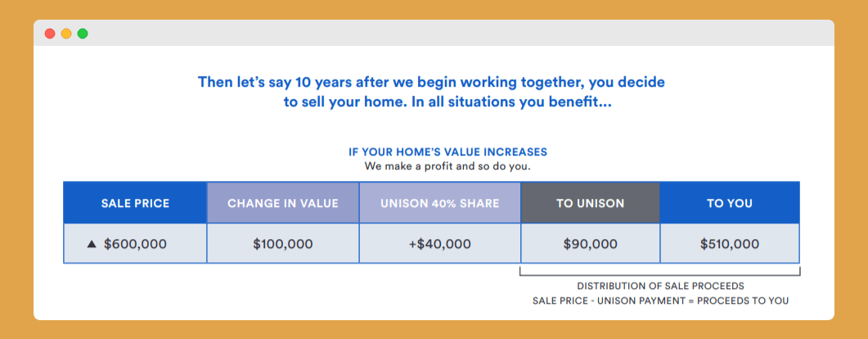Select the SALE PRICE column header

135,203
